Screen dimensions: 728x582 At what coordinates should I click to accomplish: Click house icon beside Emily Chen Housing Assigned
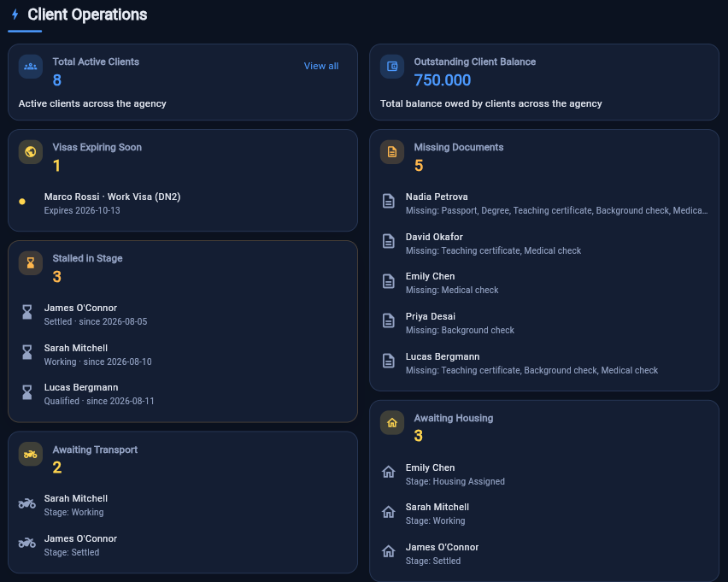pyautogui.click(x=389, y=472)
